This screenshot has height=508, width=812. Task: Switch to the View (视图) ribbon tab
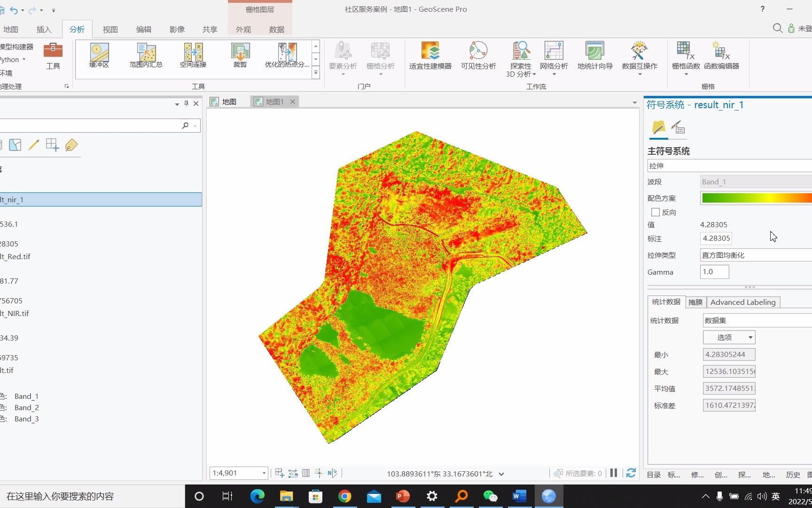(110, 29)
